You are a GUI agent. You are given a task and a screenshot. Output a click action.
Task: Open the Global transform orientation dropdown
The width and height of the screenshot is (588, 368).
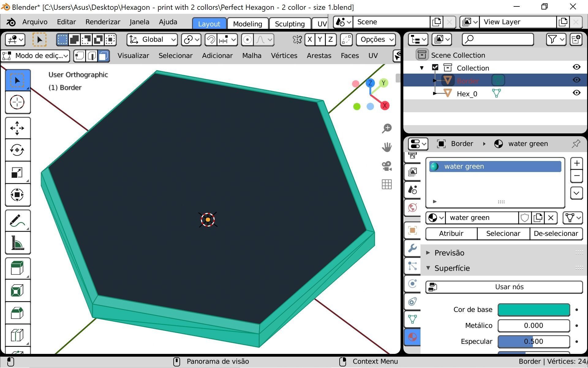pyautogui.click(x=152, y=40)
